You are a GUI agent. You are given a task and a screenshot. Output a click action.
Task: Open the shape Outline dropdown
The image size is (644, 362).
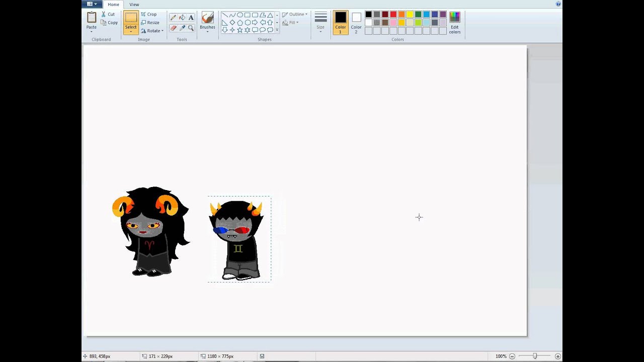pyautogui.click(x=295, y=14)
